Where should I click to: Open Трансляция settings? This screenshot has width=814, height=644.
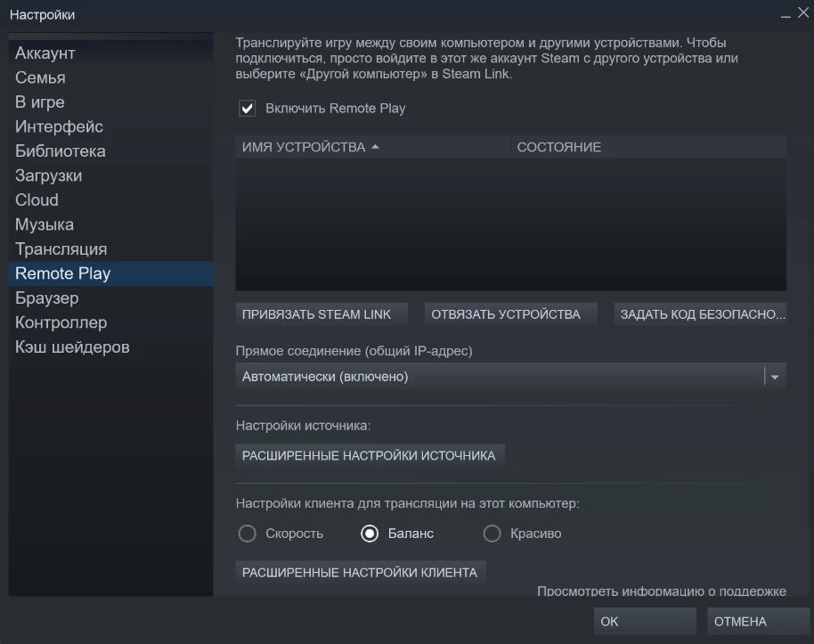110,249
